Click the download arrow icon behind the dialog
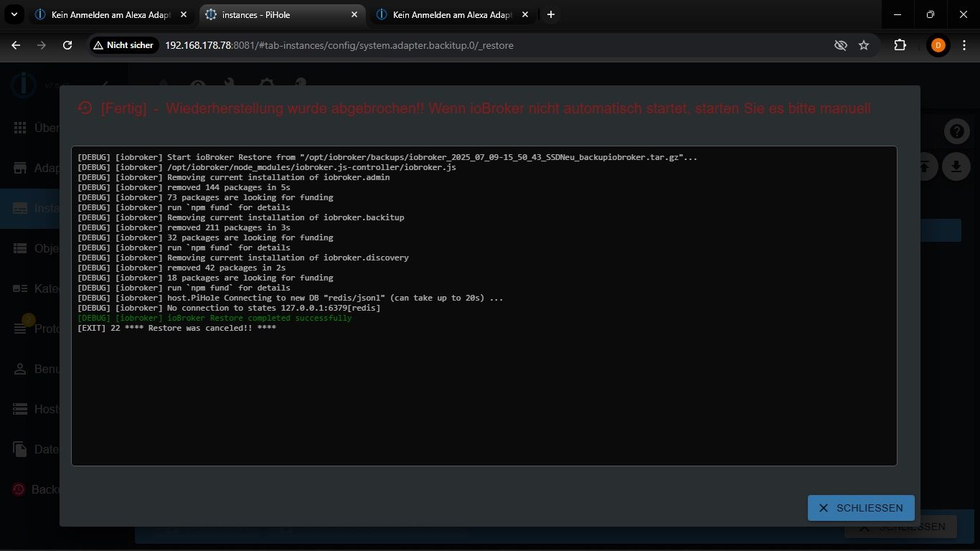This screenshot has height=551, width=980. point(956,167)
